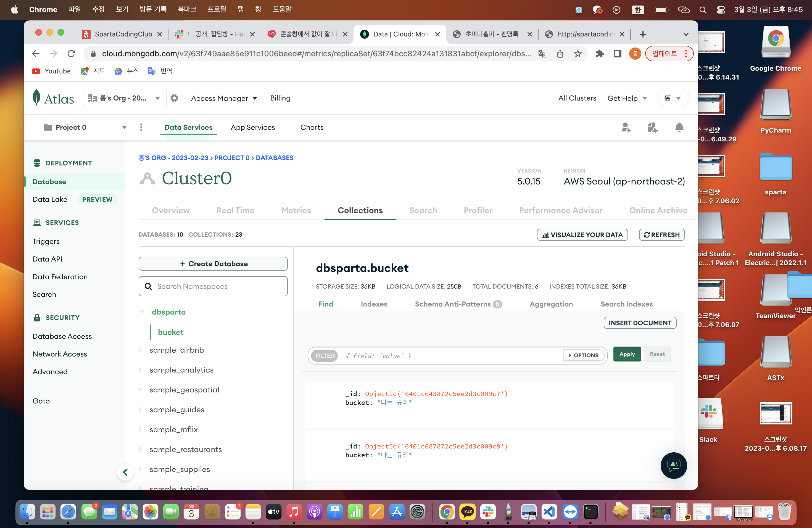This screenshot has height=528, width=812.
Task: Expand sample_analytics database
Action: (140, 370)
